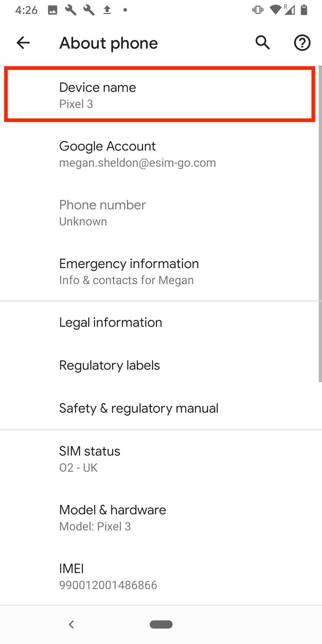Open Emergency information for Megan
The image size is (322, 644).
click(x=161, y=271)
